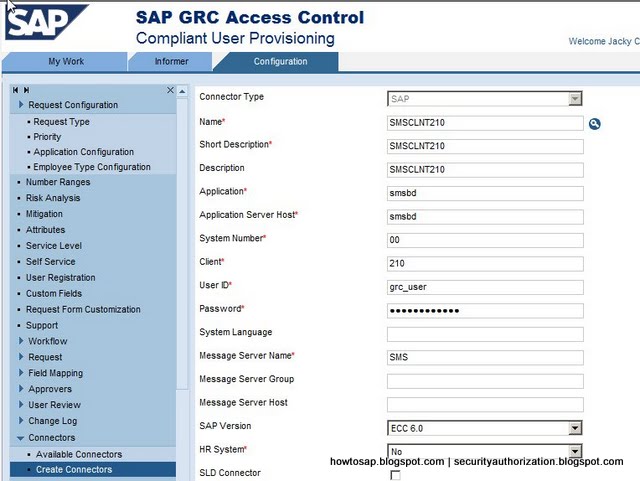
Task: Expand the Approvers tree node
Action: pos(21,388)
